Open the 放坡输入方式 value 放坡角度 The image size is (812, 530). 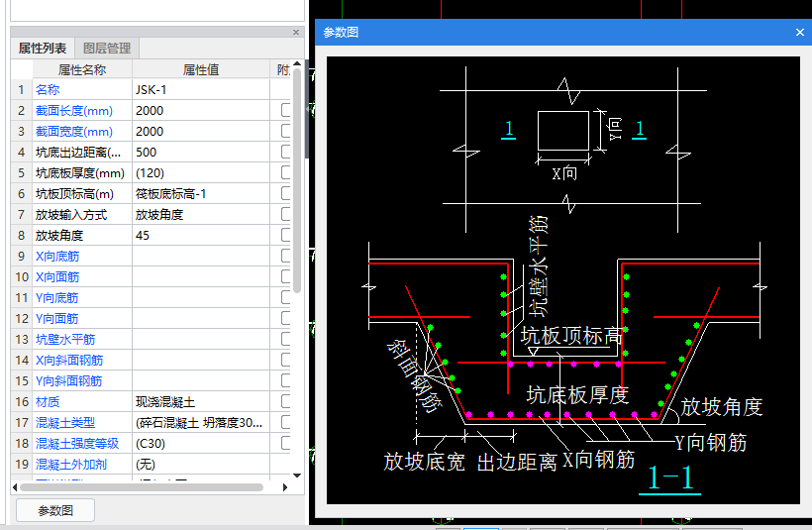[201, 214]
